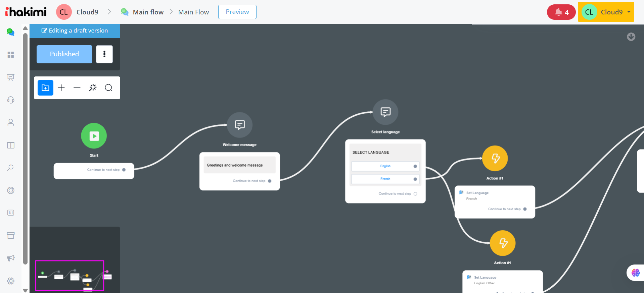The height and width of the screenshot is (293, 644).
Task: Click the French option connector dot
Action: coord(415,179)
